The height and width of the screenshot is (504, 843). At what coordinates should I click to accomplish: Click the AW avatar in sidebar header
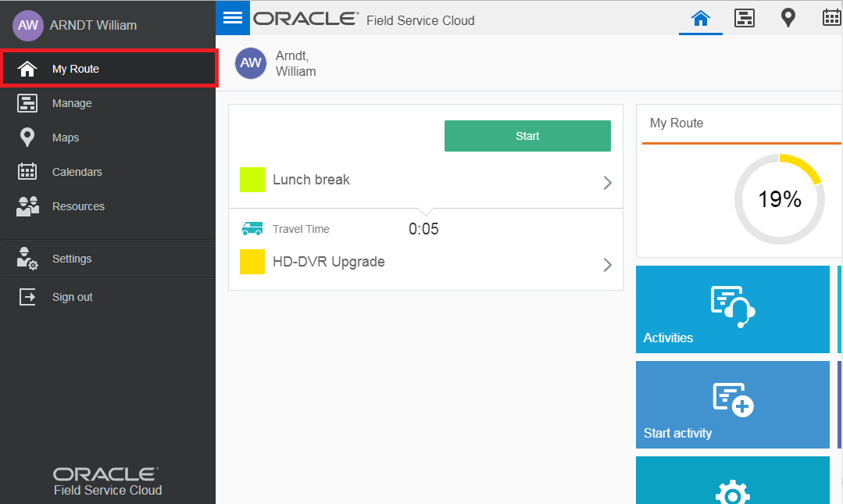pyautogui.click(x=28, y=25)
